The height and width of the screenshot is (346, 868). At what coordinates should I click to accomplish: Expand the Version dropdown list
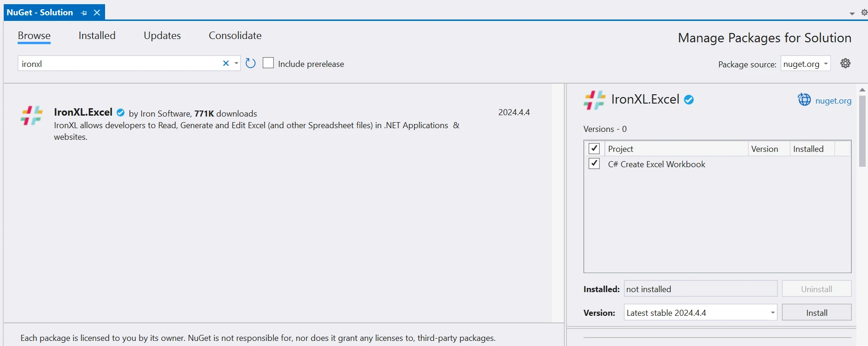pos(772,313)
